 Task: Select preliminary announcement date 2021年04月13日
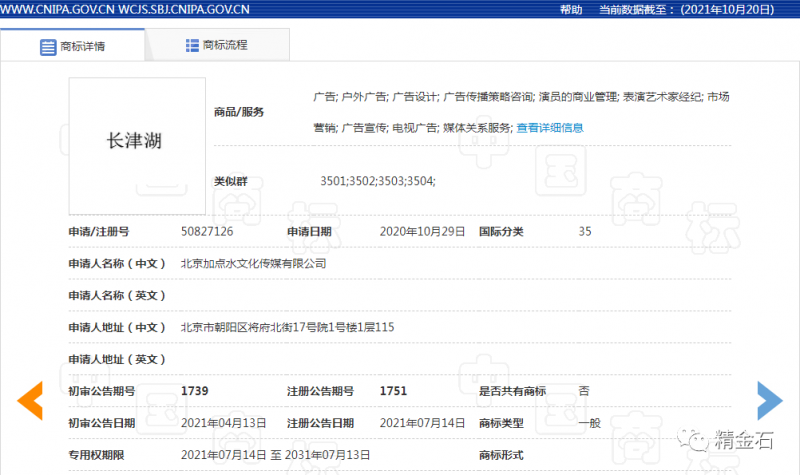[x=223, y=423]
